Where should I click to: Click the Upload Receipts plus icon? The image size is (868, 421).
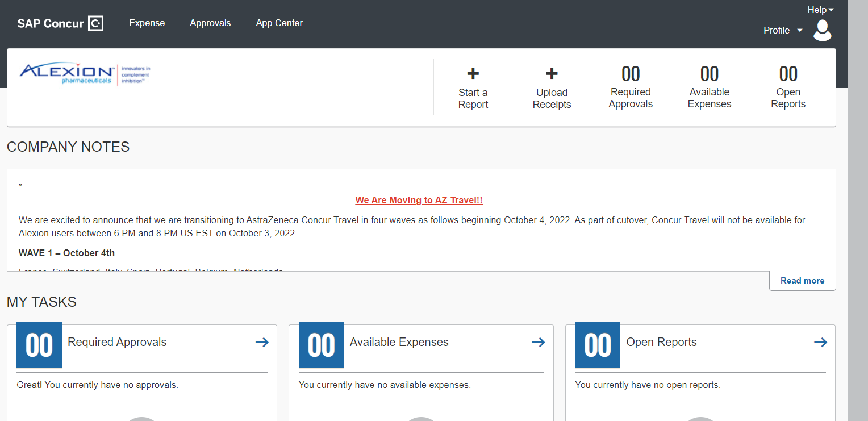(x=552, y=73)
